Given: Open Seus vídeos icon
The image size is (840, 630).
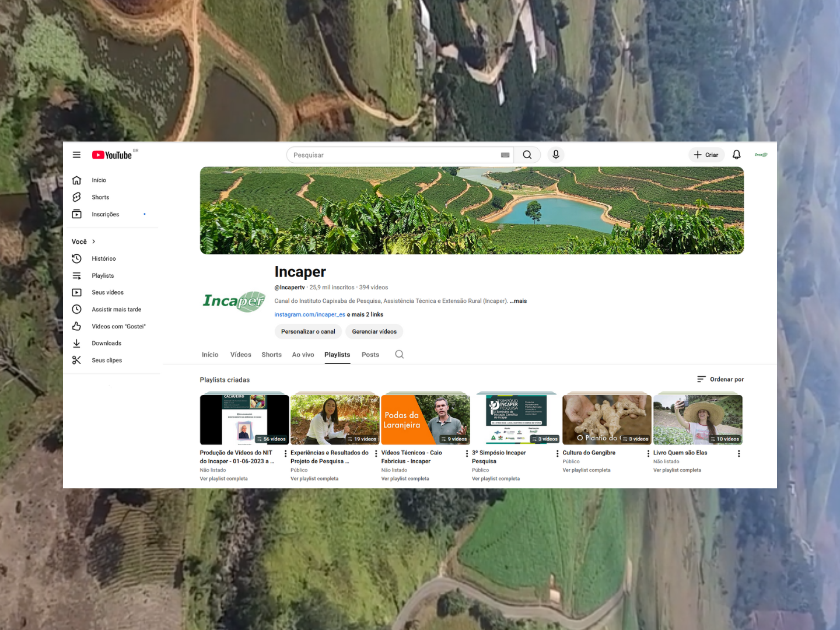Looking at the screenshot, I should click(x=76, y=292).
